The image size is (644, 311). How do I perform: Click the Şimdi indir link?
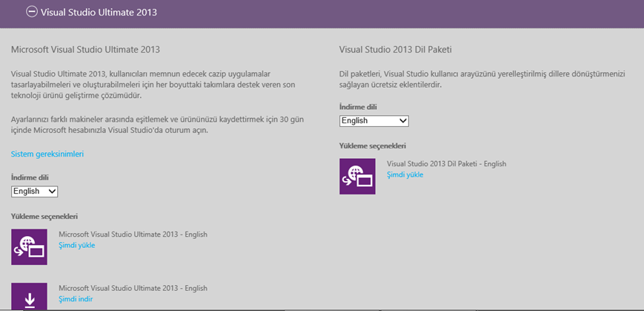tap(76, 299)
